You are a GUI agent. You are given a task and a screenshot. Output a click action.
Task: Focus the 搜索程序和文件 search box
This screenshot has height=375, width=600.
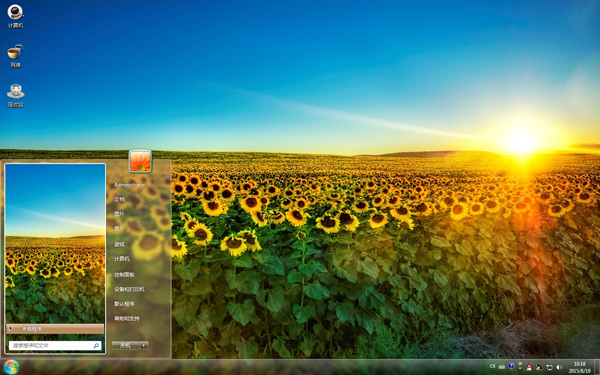pos(55,346)
